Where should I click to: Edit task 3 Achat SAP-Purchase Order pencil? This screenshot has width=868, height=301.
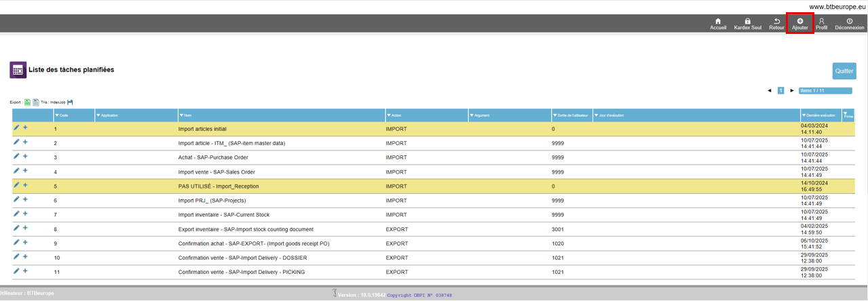click(x=17, y=157)
